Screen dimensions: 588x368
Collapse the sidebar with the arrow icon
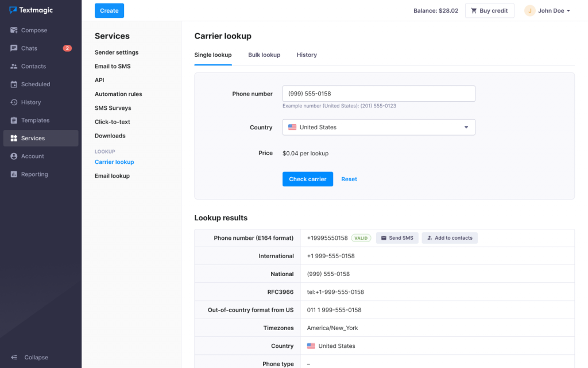[x=14, y=357]
